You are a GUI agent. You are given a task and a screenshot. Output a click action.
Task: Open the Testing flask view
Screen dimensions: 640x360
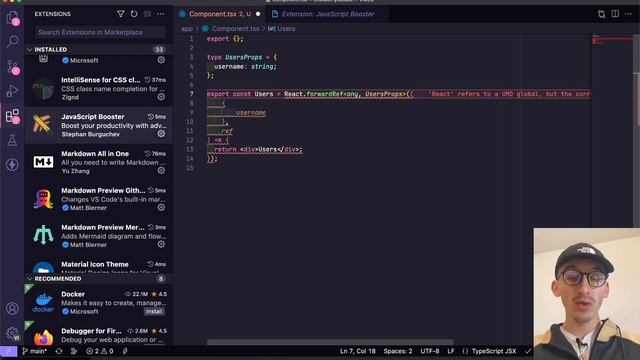click(12, 140)
